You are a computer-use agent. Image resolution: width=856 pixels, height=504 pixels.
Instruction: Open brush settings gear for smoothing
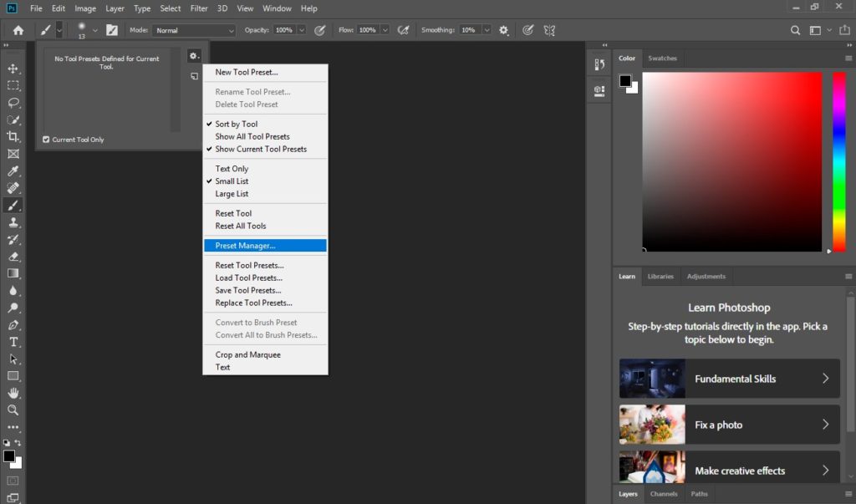point(503,30)
